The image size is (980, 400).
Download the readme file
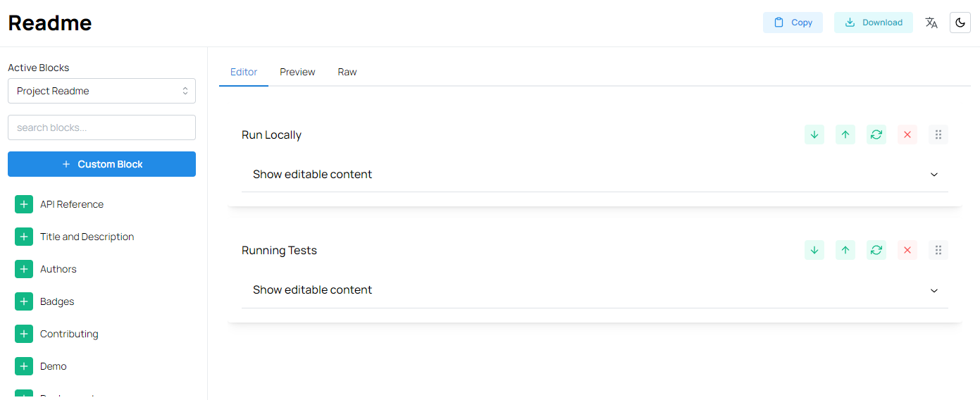point(874,23)
